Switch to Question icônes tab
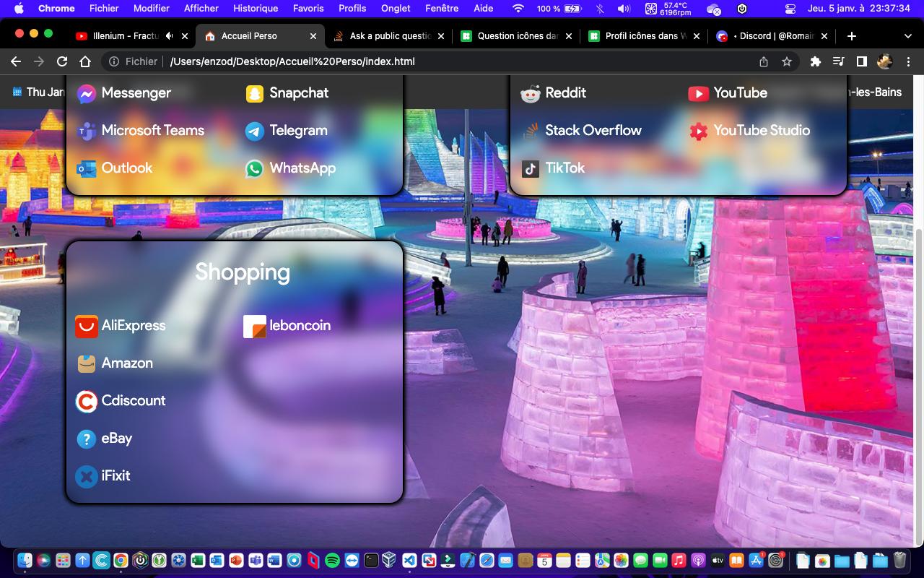The width and height of the screenshot is (924, 578). pos(516,36)
